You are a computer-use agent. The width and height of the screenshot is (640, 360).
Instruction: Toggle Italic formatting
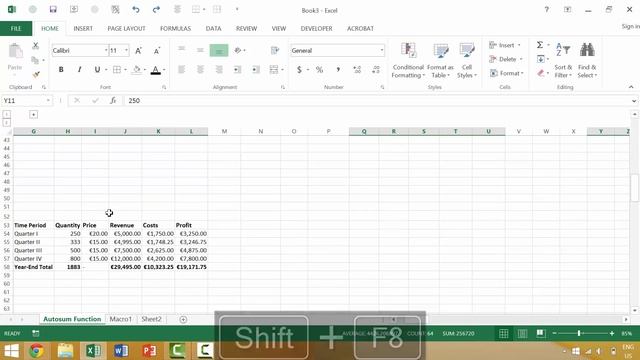click(x=79, y=70)
